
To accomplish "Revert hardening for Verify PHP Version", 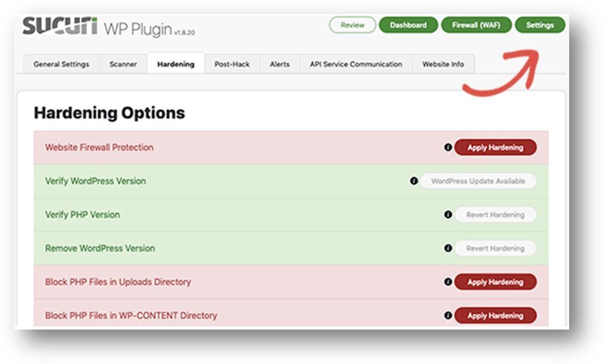I will (496, 214).
